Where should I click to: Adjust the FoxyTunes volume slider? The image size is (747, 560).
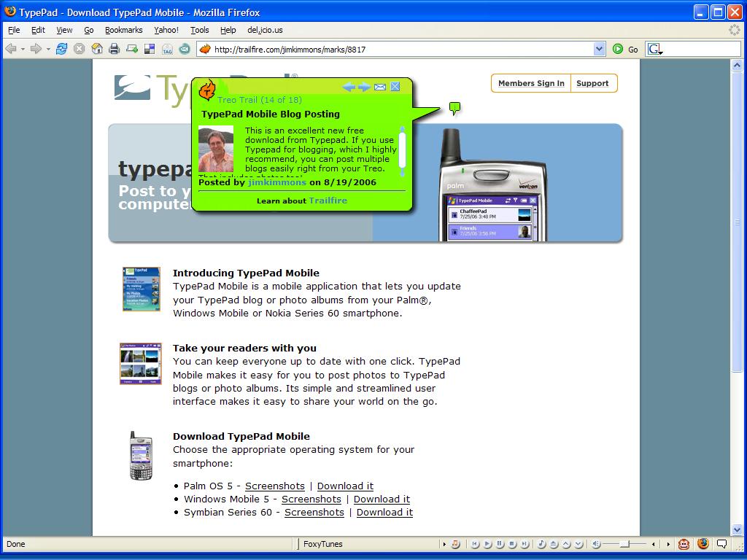click(625, 544)
